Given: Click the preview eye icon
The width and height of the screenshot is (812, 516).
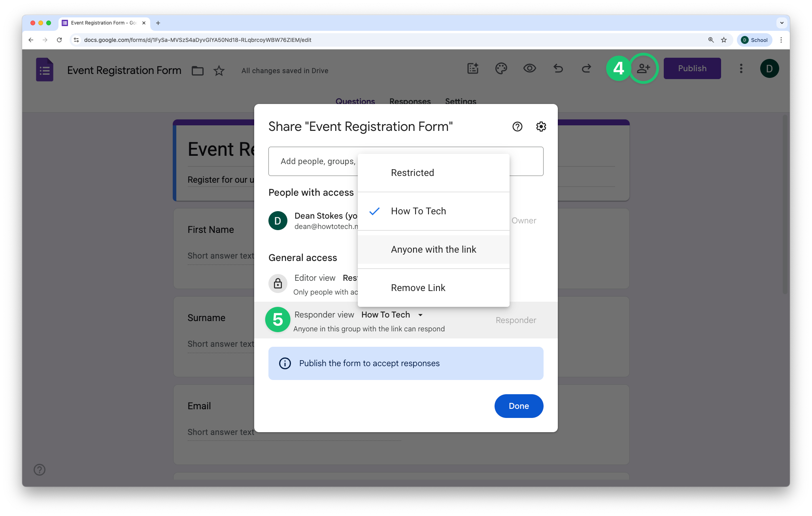Looking at the screenshot, I should [x=529, y=68].
